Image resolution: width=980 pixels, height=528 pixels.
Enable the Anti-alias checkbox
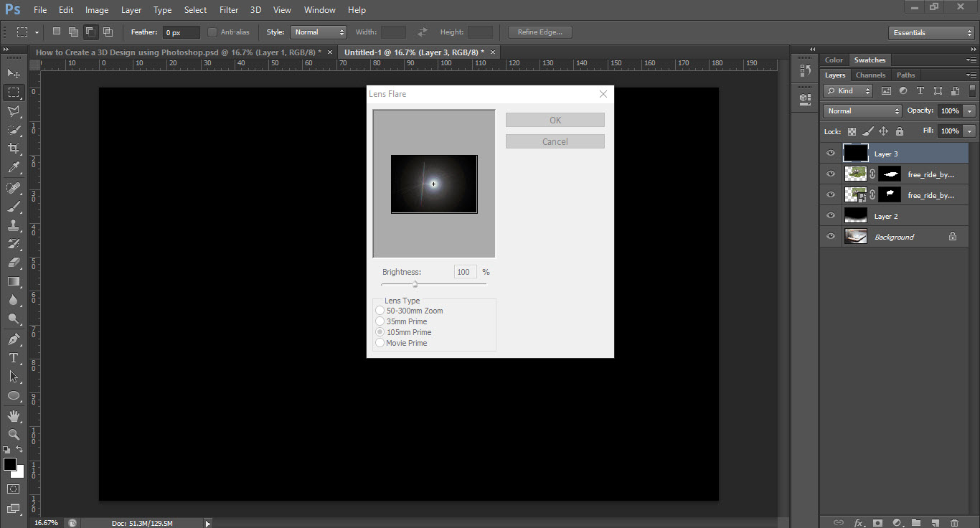pyautogui.click(x=212, y=32)
